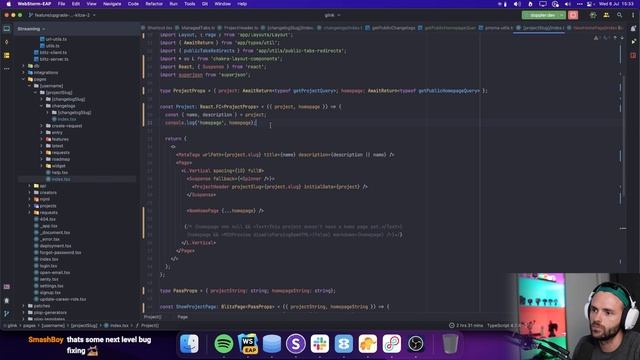The image size is (640, 360).
Task: Click the pages breadcrumb in the navigation bar
Action: point(29,326)
